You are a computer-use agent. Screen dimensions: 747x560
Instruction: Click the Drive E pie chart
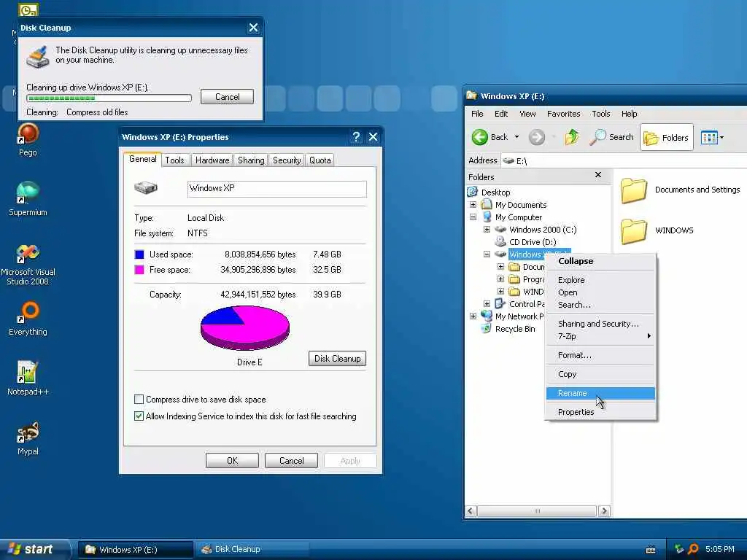[245, 327]
